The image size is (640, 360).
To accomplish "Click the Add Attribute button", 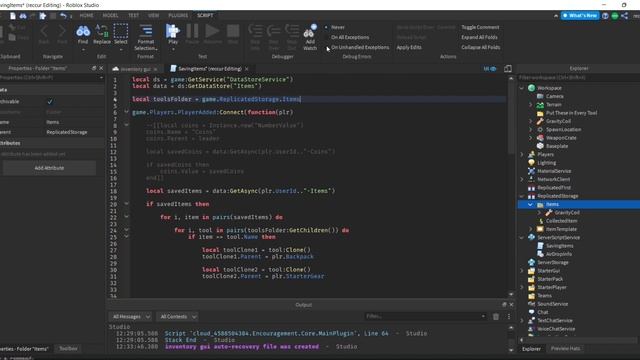I will pyautogui.click(x=49, y=168).
